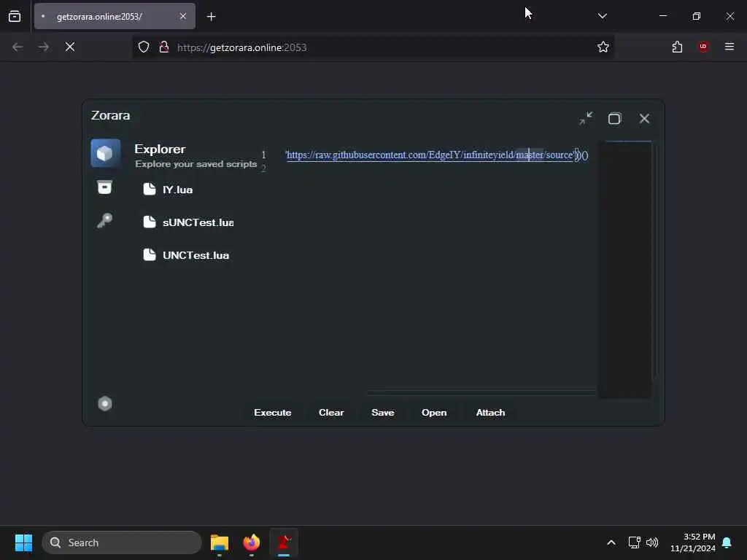
Task: Click the Zorara shrink arrows icon
Action: [586, 118]
